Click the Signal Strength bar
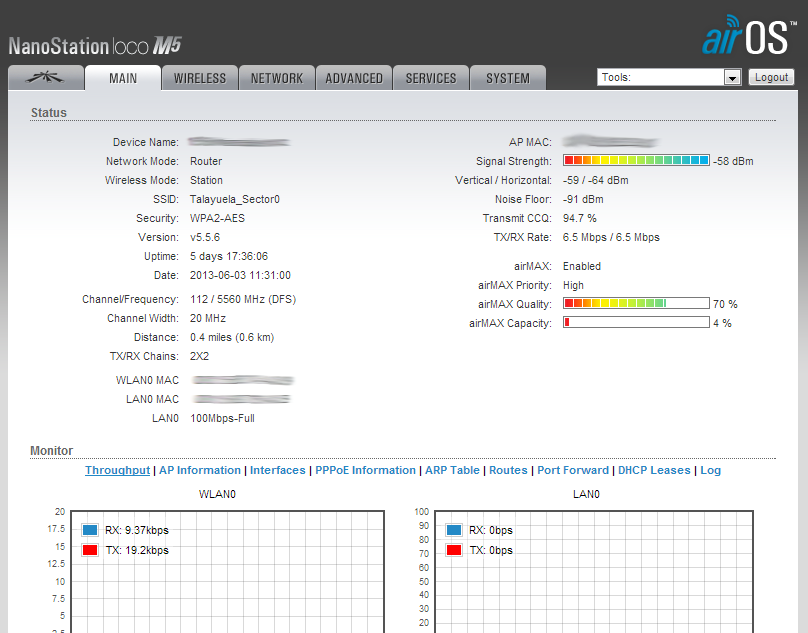The width and height of the screenshot is (808, 633). pyautogui.click(x=636, y=160)
